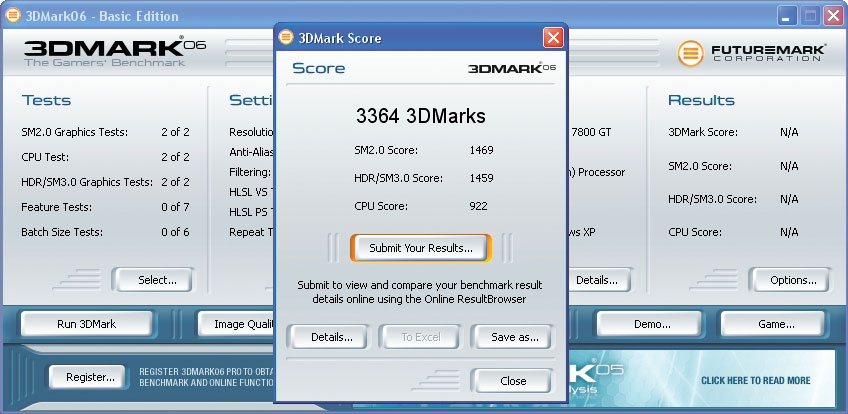This screenshot has height=414, width=848.
Task: Click the Demo button
Action: [x=652, y=324]
